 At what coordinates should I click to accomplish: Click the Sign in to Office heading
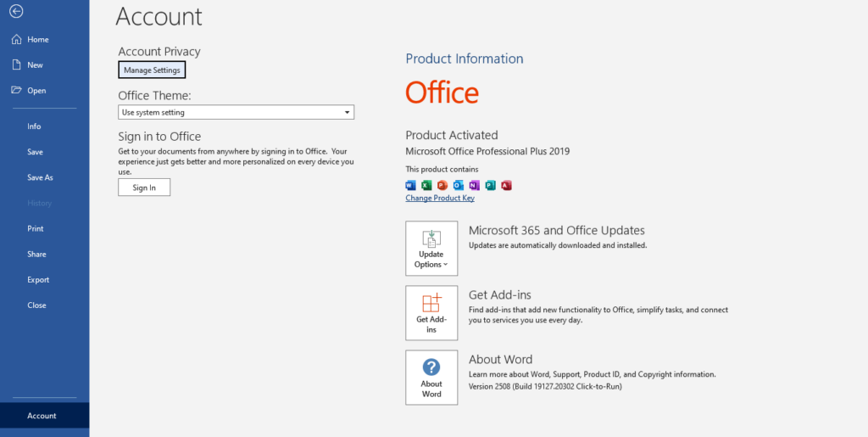[159, 137]
